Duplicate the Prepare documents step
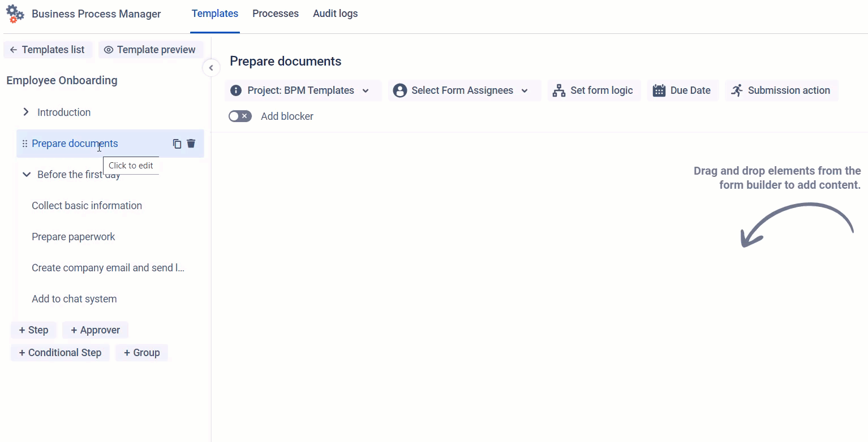Viewport: 868px width, 442px height. click(x=177, y=144)
